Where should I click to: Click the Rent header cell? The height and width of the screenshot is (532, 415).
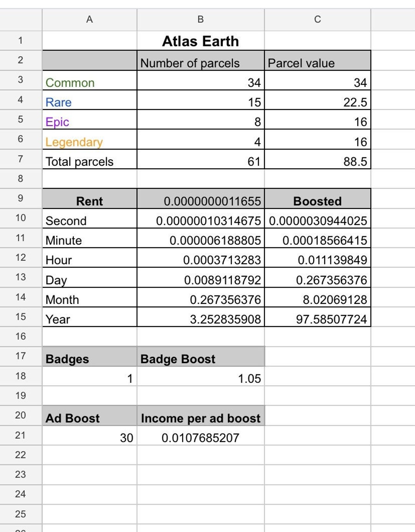pyautogui.click(x=90, y=199)
